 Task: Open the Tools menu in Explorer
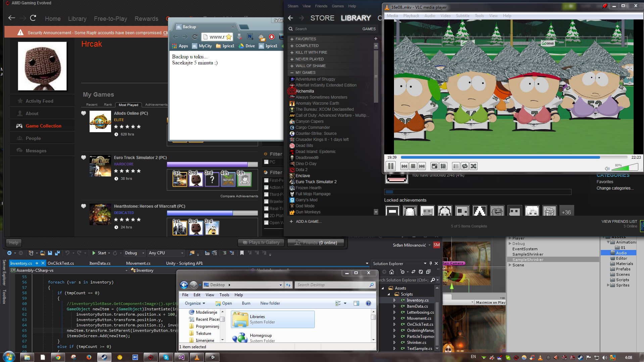tap(224, 295)
